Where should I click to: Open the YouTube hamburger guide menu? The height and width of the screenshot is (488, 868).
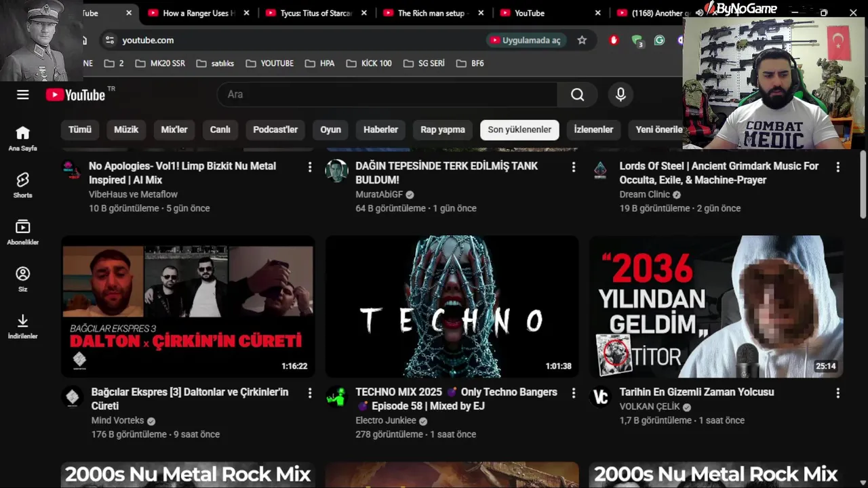coord(23,95)
